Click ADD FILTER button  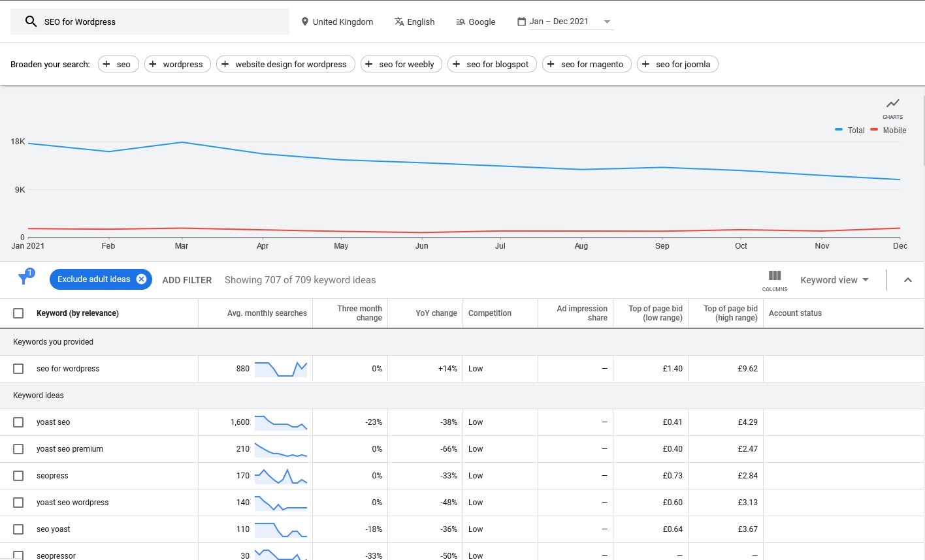pos(187,280)
